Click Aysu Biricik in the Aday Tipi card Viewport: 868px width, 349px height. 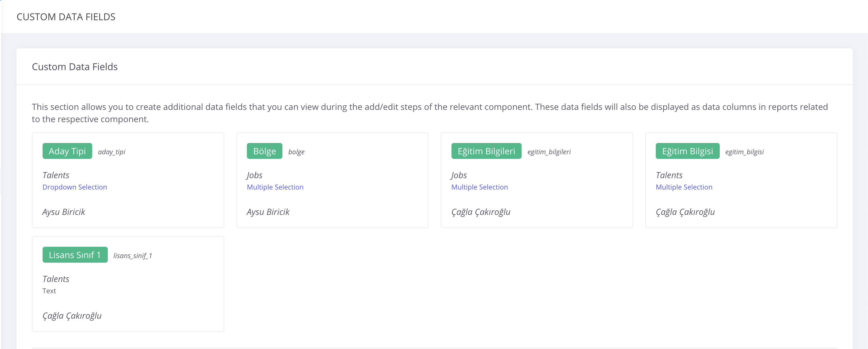[64, 212]
